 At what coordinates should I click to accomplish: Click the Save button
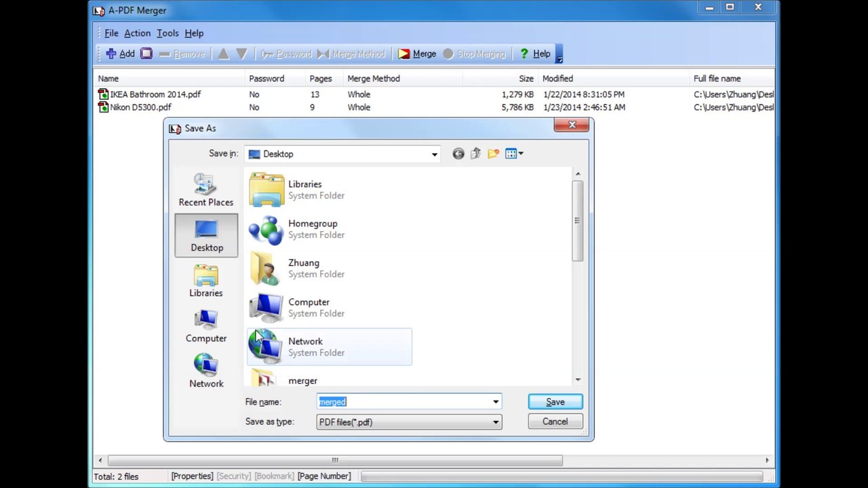(555, 402)
